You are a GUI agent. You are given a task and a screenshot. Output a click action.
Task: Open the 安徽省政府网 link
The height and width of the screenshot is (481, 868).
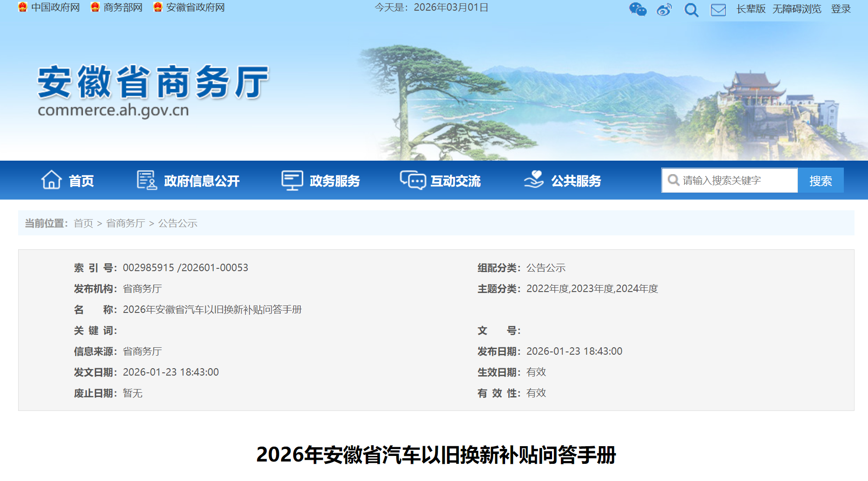tap(195, 7)
